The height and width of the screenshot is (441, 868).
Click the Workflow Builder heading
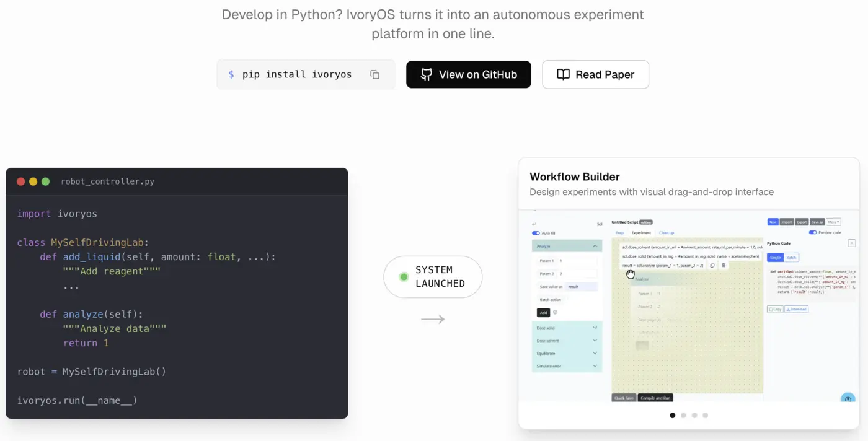click(x=575, y=177)
